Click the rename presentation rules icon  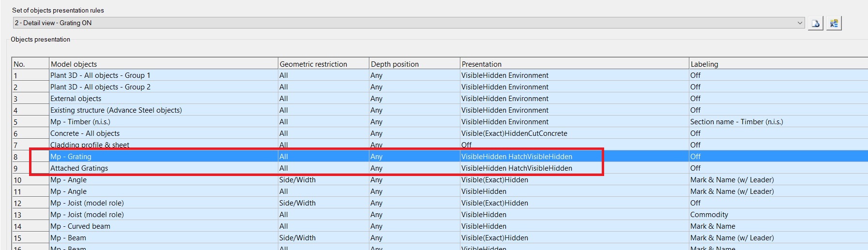(x=834, y=23)
